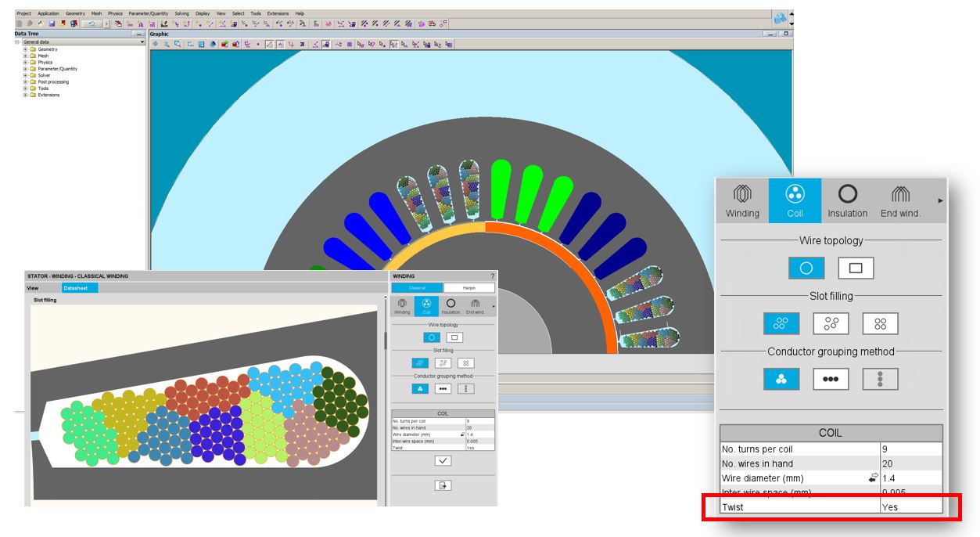The height and width of the screenshot is (537, 980).
Task: Select the Winding icon in the enlarged callout panel
Action: click(x=741, y=201)
